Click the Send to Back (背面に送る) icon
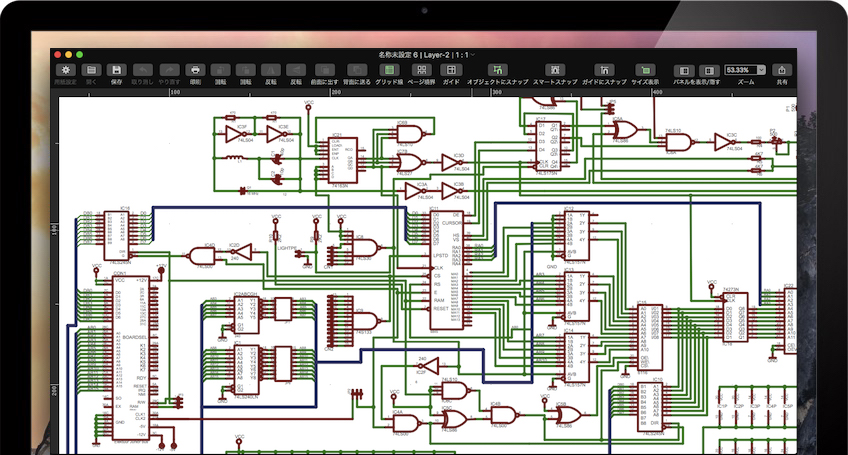 click(356, 70)
